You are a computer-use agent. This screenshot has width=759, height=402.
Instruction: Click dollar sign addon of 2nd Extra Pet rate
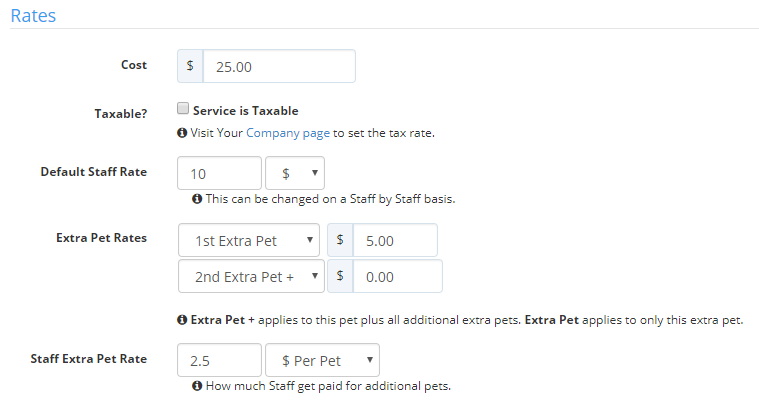point(340,276)
